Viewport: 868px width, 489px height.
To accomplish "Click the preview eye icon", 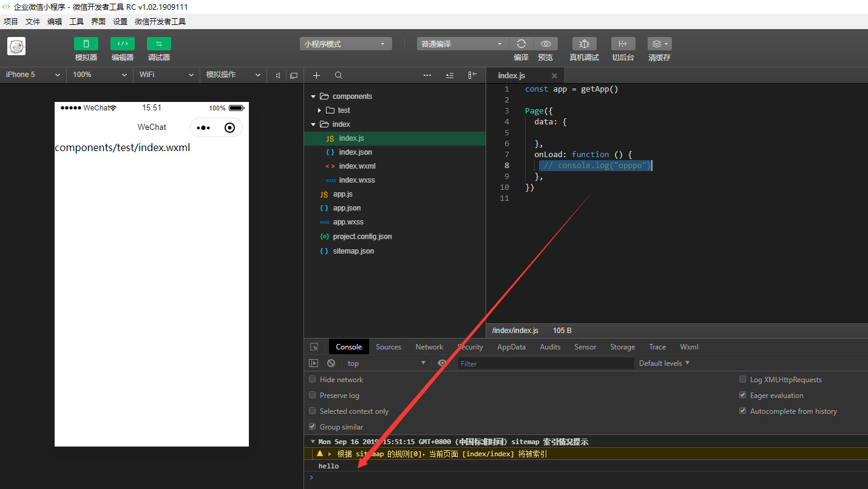I will click(546, 44).
